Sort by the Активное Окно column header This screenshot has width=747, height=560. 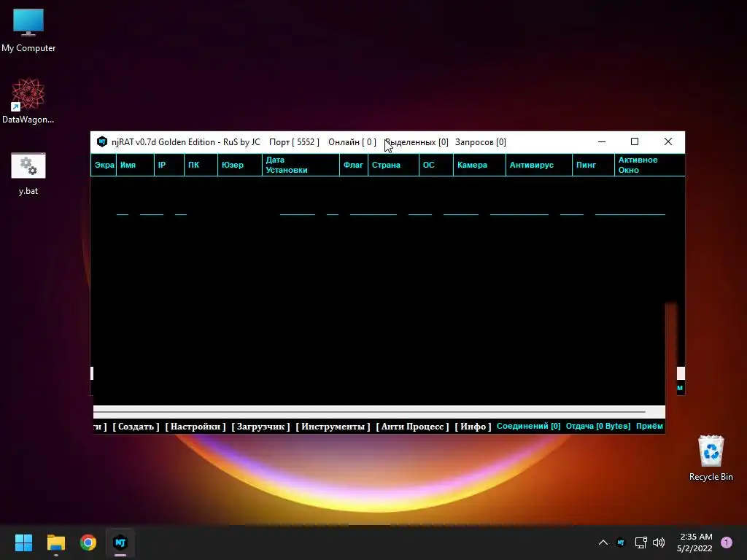point(650,165)
